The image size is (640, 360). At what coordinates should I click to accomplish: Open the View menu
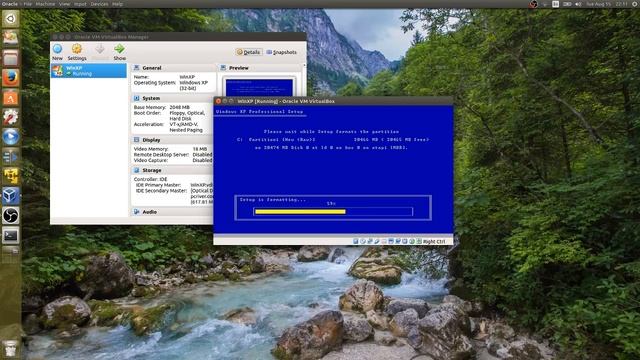64,4
